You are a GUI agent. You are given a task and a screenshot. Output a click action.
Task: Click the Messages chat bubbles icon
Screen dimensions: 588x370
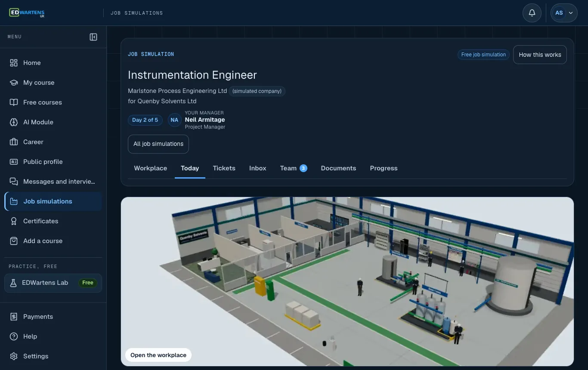pyautogui.click(x=14, y=182)
